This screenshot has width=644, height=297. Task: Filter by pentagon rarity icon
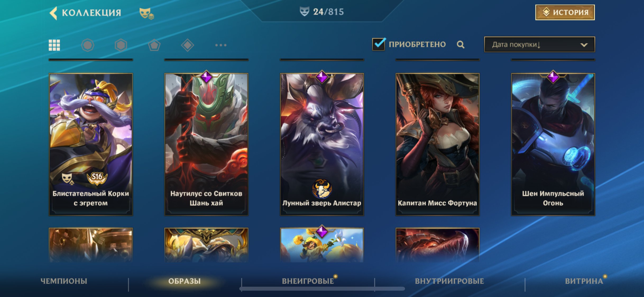[x=154, y=45]
